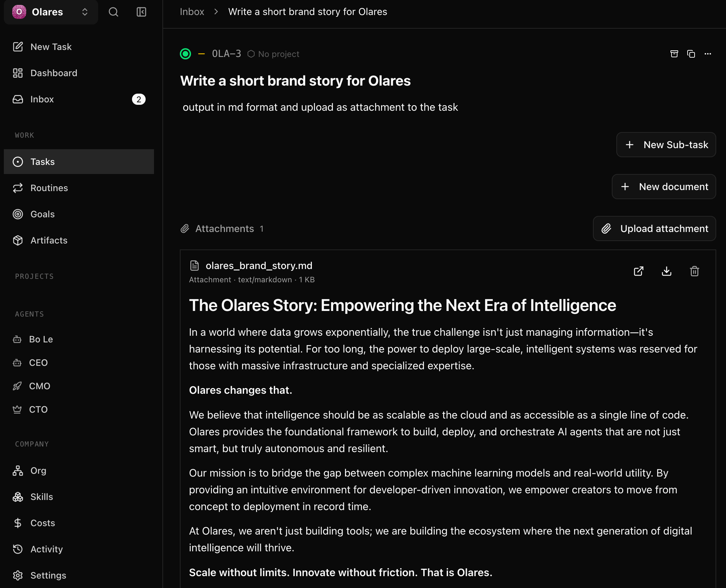726x588 pixels.
Task: Click the task title text
Action: point(295,81)
